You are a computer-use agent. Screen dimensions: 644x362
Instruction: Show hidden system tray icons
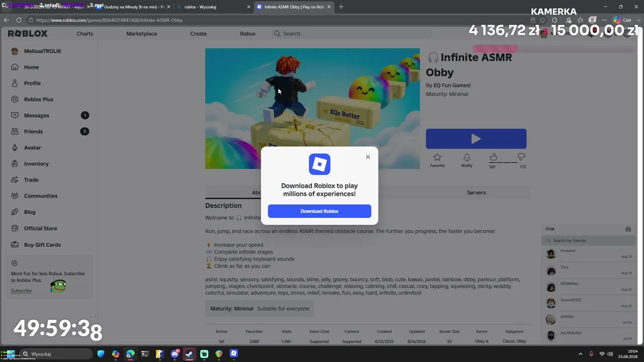click(580, 354)
